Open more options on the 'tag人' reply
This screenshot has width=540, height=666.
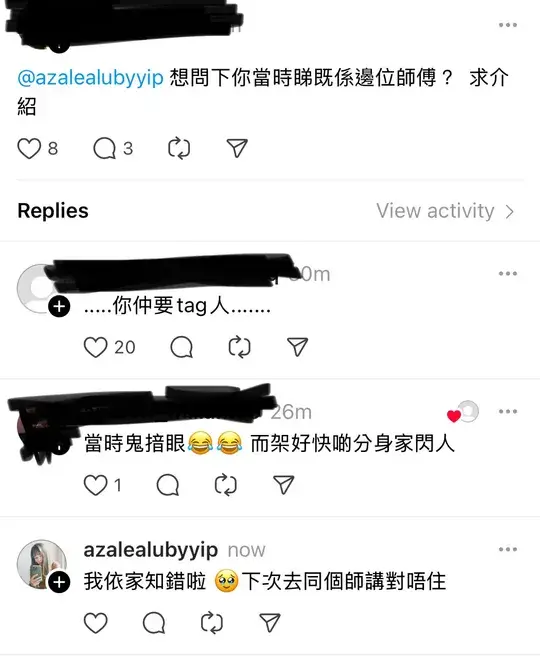coord(508,274)
